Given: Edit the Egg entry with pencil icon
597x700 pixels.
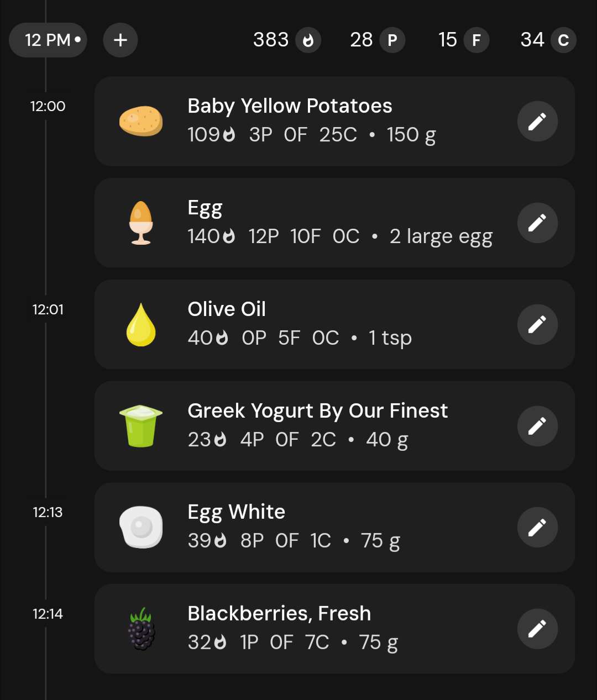Looking at the screenshot, I should tap(537, 223).
